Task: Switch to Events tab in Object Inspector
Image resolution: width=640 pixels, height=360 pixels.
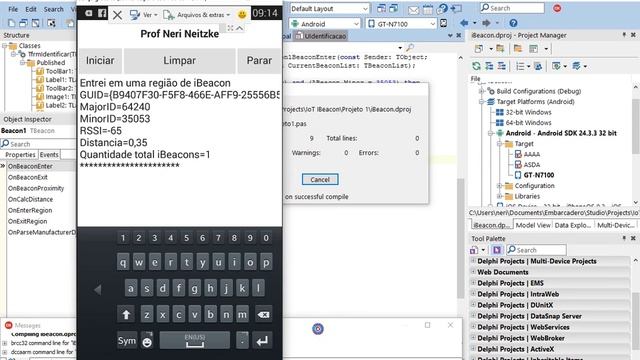Action: coord(49,155)
